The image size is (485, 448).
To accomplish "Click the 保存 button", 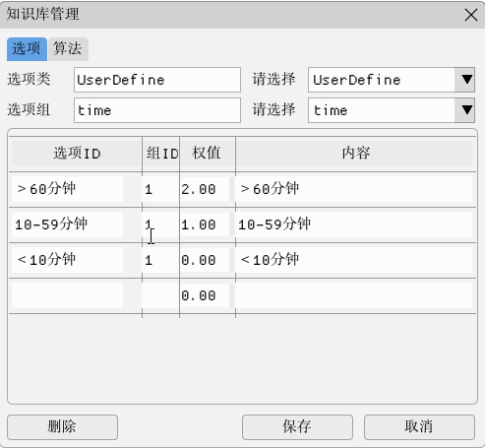I will click(297, 427).
